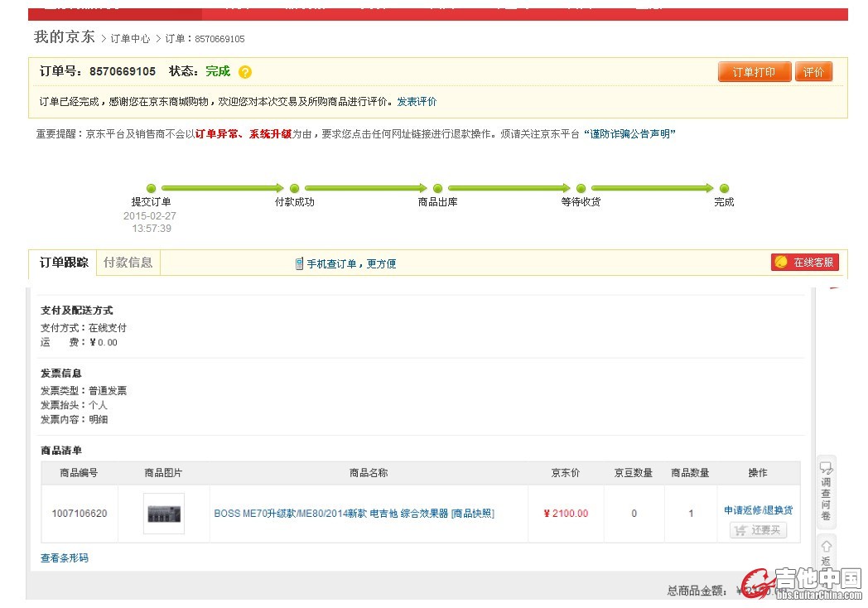
Task: Click the 完成 progress step dot
Action: click(724, 188)
